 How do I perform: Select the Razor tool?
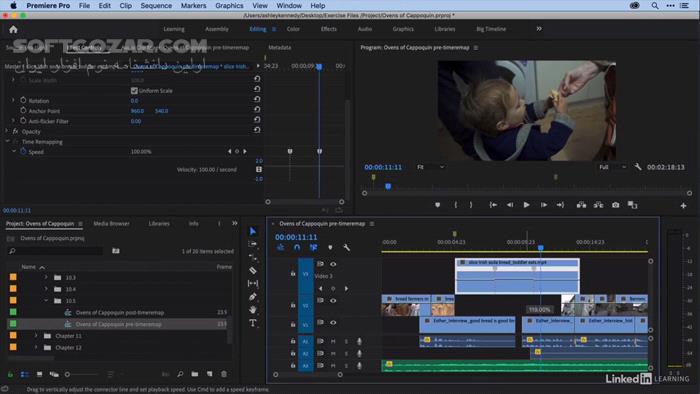point(253,270)
